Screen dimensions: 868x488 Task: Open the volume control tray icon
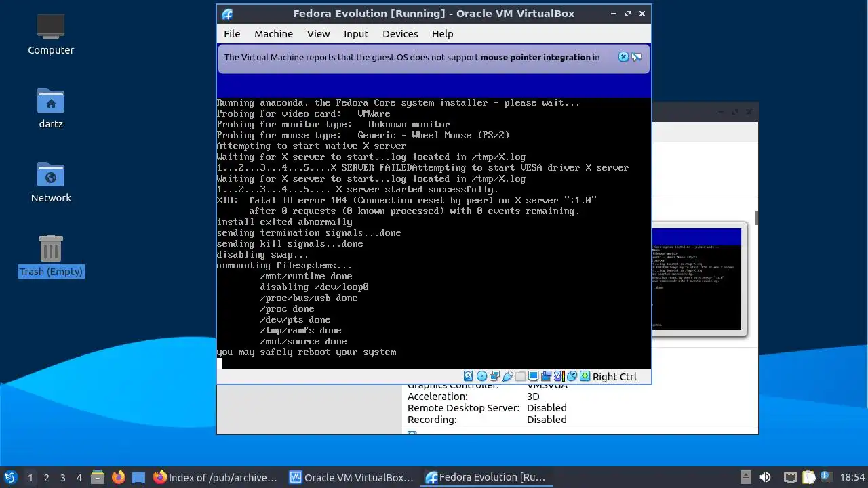click(x=765, y=477)
